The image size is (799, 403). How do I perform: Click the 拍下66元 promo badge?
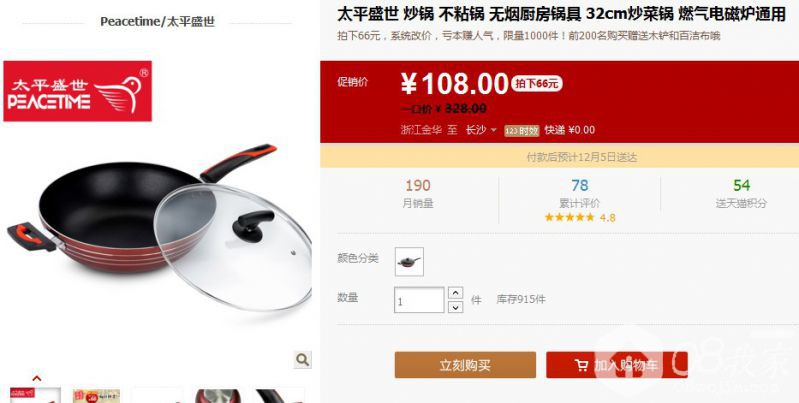(537, 84)
